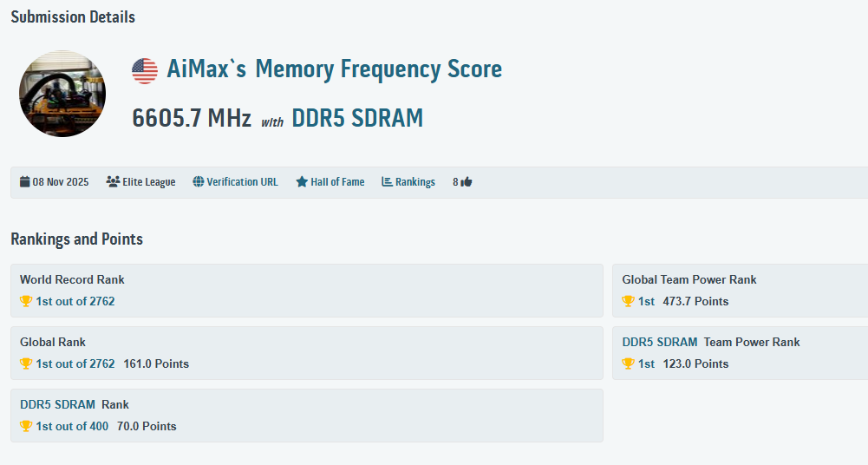
Task: Click the Global Team Power Rank trophy
Action: coord(628,302)
